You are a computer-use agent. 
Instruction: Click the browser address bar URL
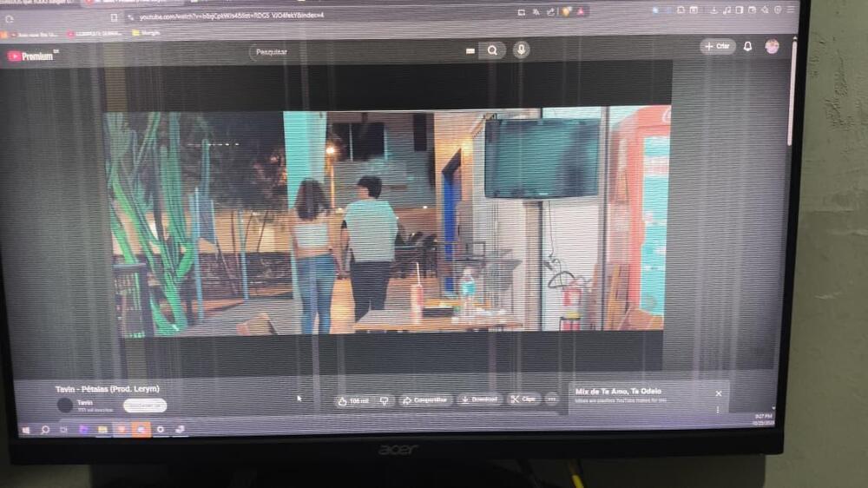[232, 16]
